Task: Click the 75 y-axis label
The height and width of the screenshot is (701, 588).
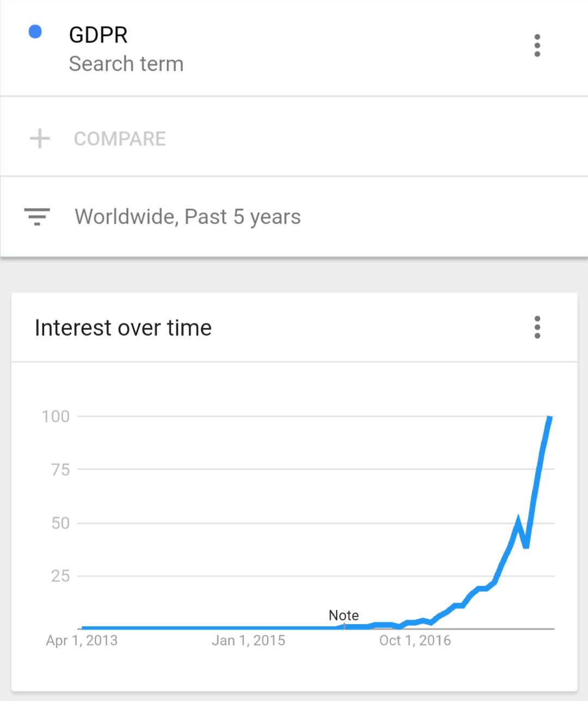Action: coord(60,469)
